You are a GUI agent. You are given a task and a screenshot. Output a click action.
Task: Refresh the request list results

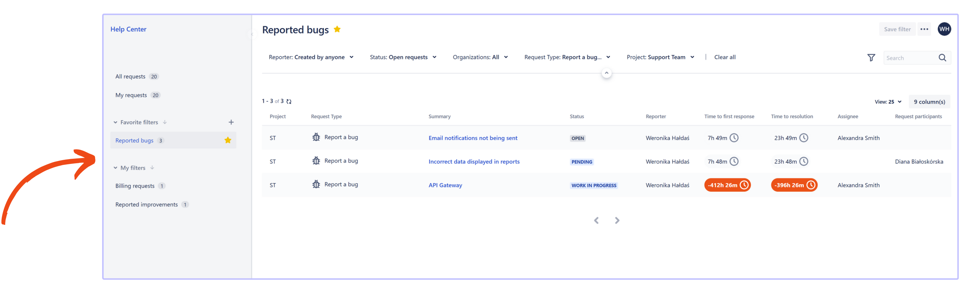pos(289,101)
